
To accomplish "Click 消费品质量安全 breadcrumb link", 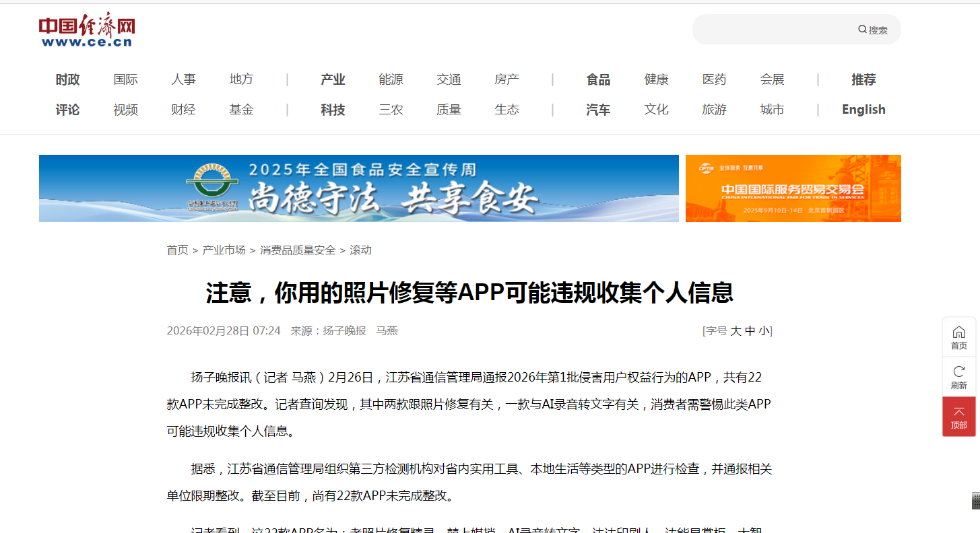I will pos(298,250).
